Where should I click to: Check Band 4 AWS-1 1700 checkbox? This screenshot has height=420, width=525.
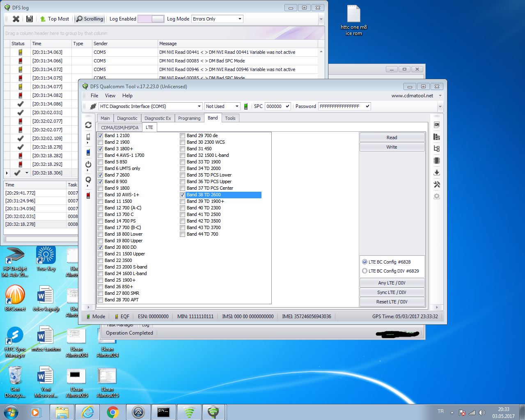click(x=101, y=155)
